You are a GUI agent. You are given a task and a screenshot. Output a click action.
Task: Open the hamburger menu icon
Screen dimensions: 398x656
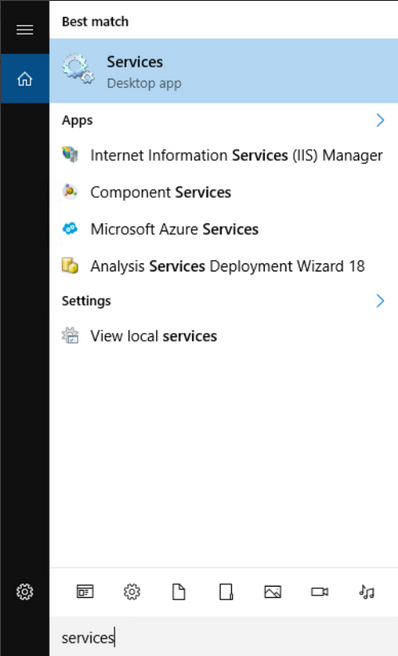(x=25, y=30)
